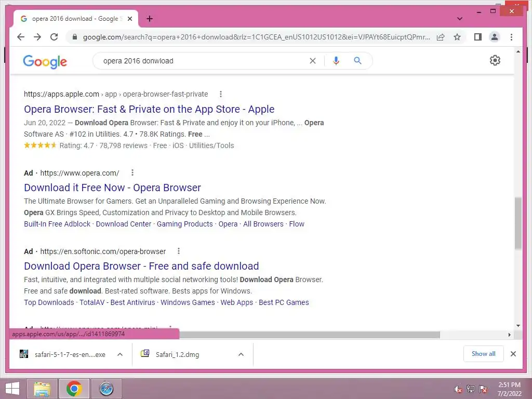Open the 'Web Apps' sitelink
The image size is (532, 399).
point(236,302)
